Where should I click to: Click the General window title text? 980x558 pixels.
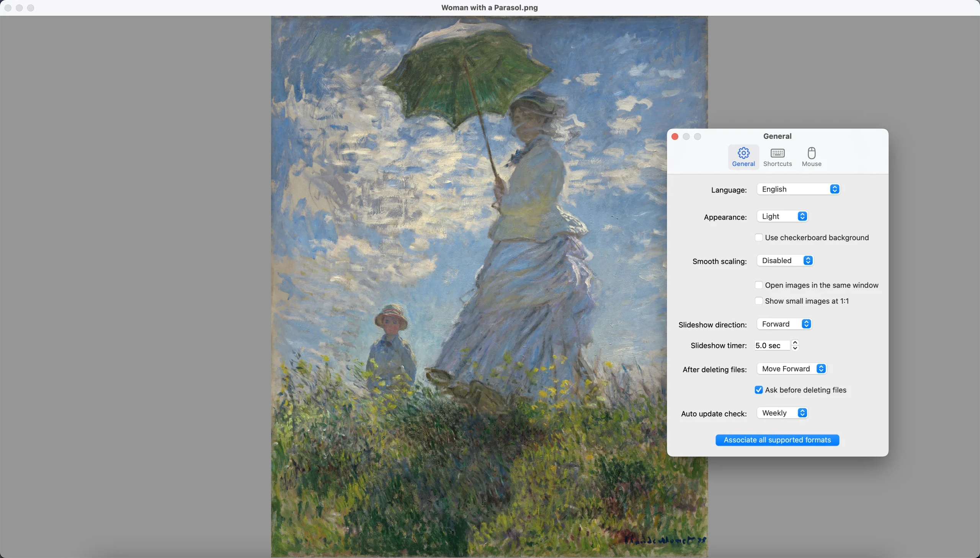(777, 136)
